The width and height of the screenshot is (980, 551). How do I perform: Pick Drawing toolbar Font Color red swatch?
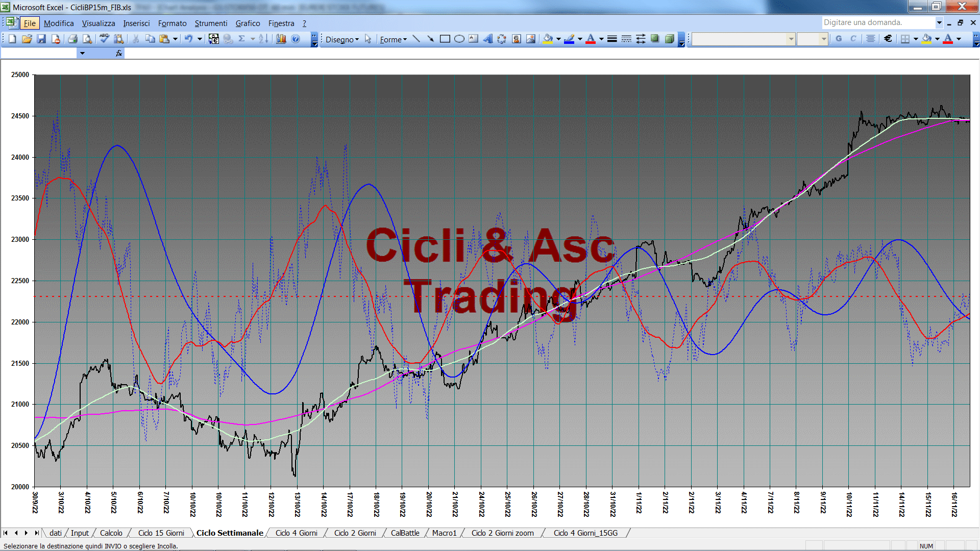pos(591,39)
